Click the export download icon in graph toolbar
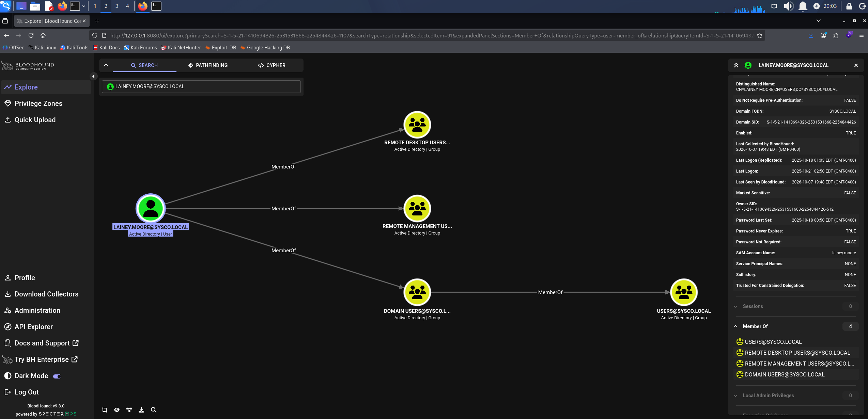Screen dimensions: 868x419 141,410
